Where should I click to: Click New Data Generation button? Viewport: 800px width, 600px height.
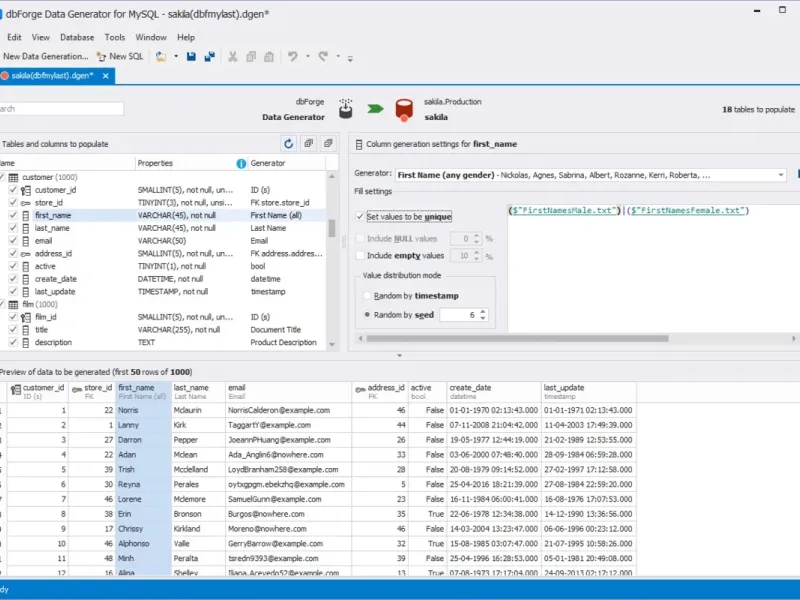tap(45, 57)
